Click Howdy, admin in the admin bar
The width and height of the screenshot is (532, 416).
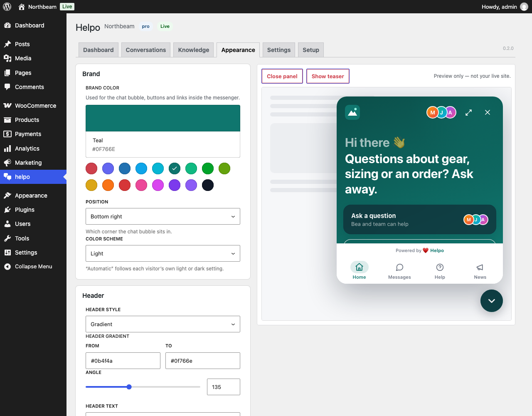click(x=499, y=7)
